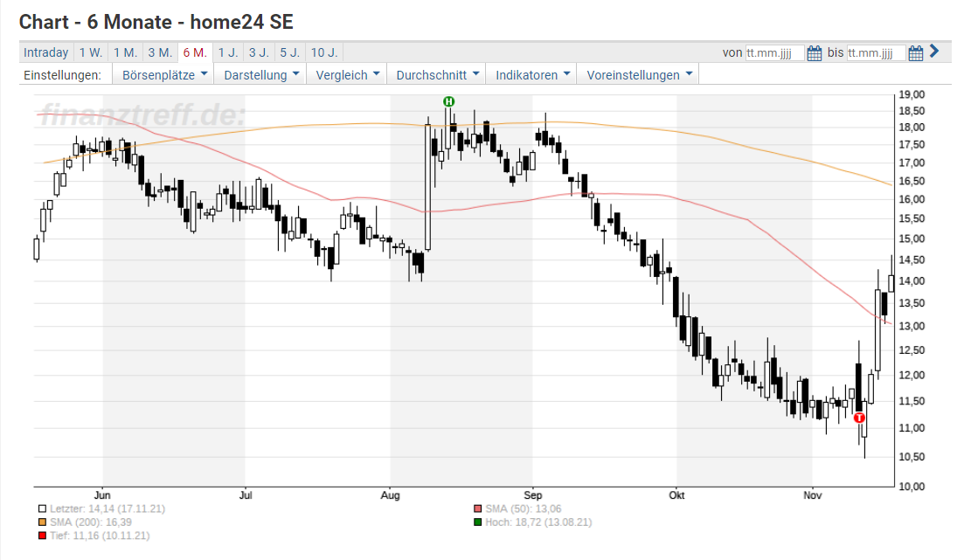Select the 1 W. timeframe tab
Screen dimensions: 957x560
[91, 52]
